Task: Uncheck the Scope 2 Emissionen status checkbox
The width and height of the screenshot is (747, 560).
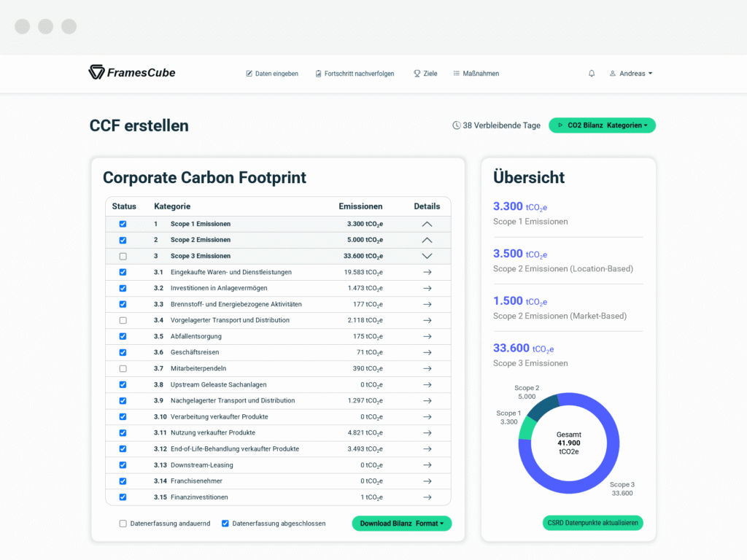Action: coord(123,240)
